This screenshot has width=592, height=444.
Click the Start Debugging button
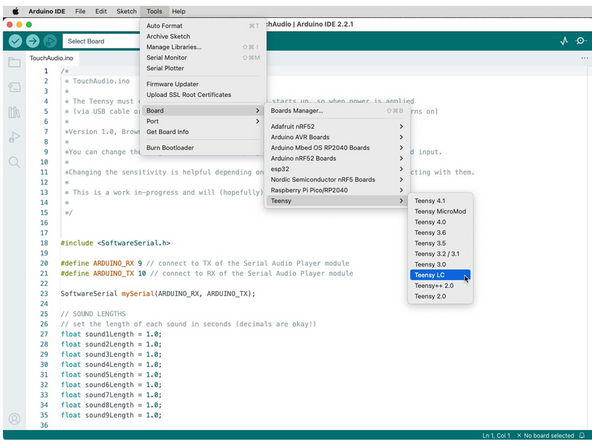click(50, 41)
